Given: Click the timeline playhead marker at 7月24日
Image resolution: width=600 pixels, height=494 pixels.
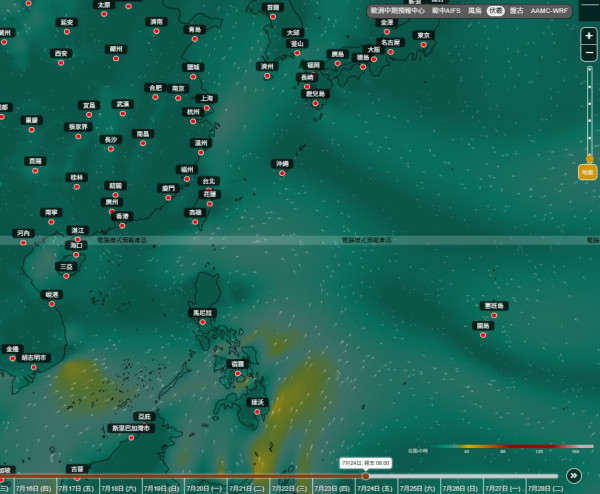Looking at the screenshot, I should tap(365, 476).
